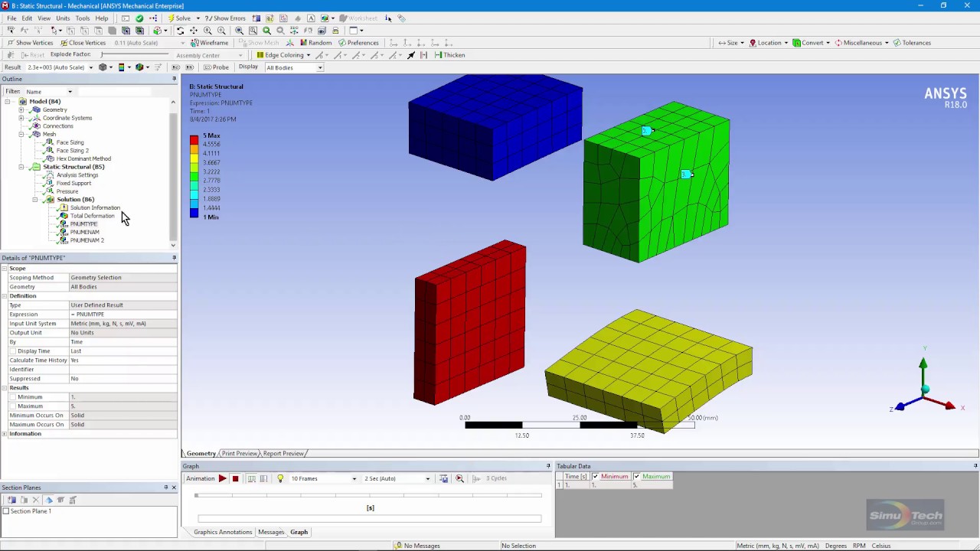Collapse the Solution (B6) tree node
The height and width of the screenshot is (551, 980).
tap(34, 200)
